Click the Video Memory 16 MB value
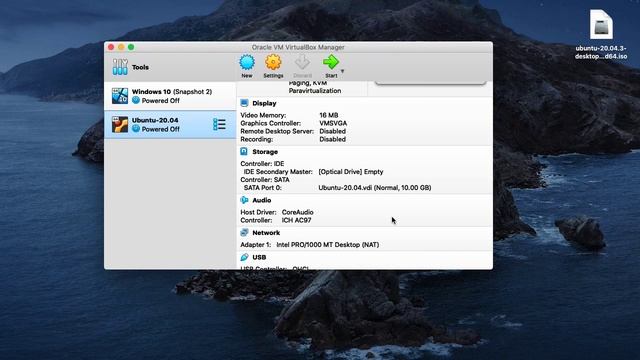640x360 pixels. pyautogui.click(x=329, y=115)
